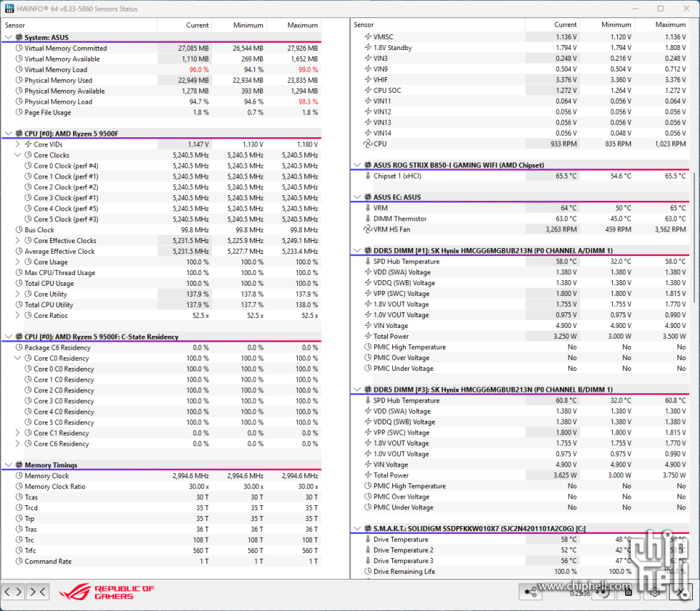Expand Core Effective Clocks entry

18,241
